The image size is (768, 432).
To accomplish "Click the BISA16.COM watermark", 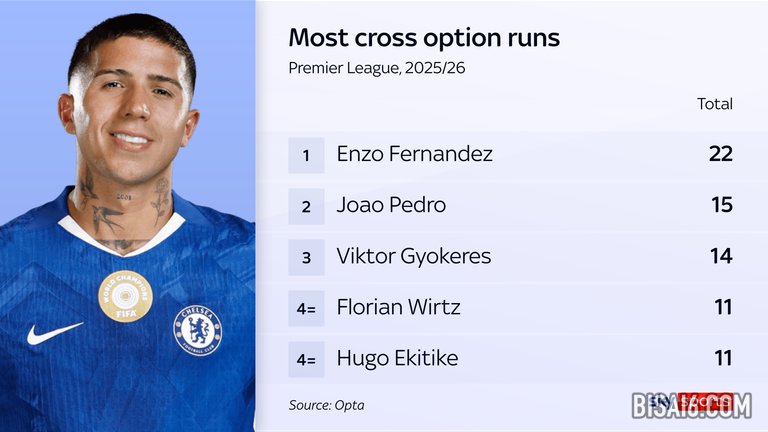I will (690, 406).
